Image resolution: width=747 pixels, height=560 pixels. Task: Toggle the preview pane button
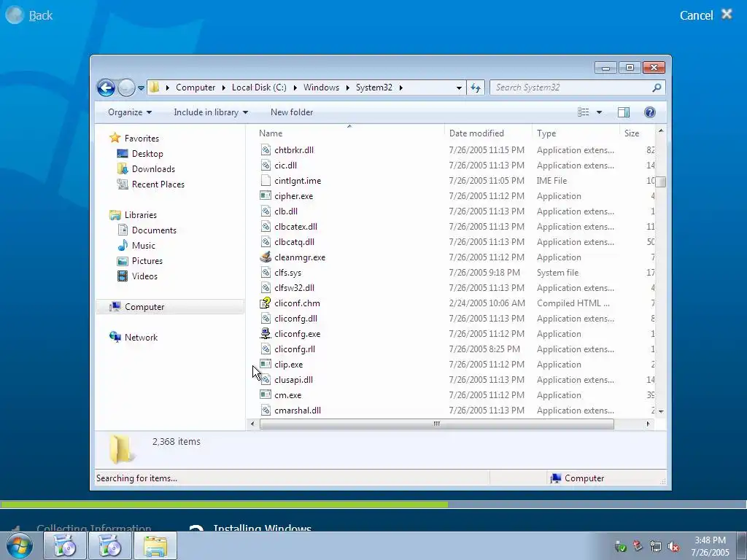(x=623, y=112)
